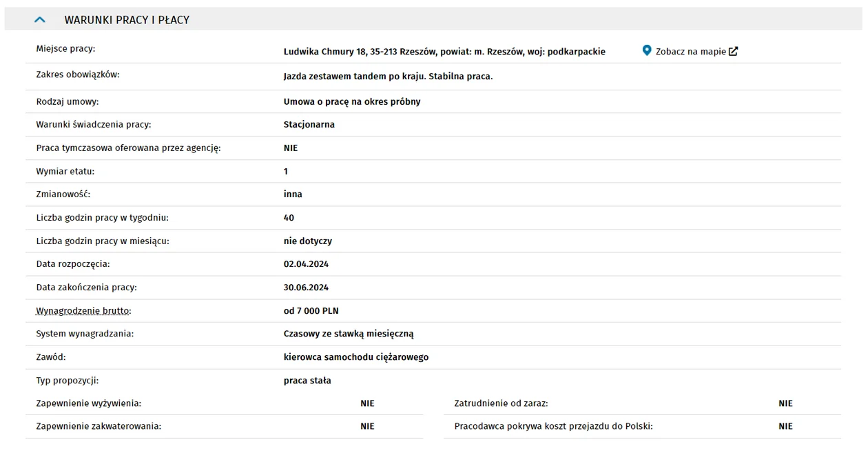Screen dimensions: 868x462
Task: Select 'Umowa o pracę na okres próbny'
Action: 352,101
